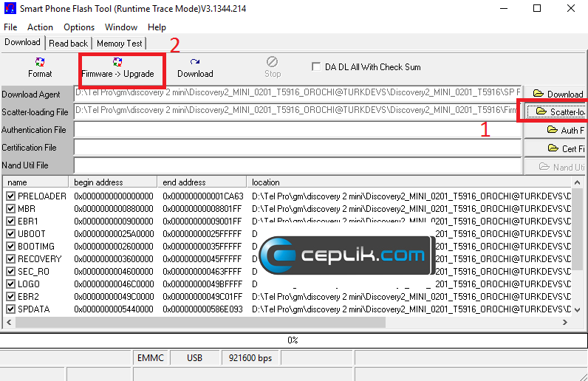
Task: Select PRELOADER begin address 0x0000000000000000
Action: (x=114, y=196)
